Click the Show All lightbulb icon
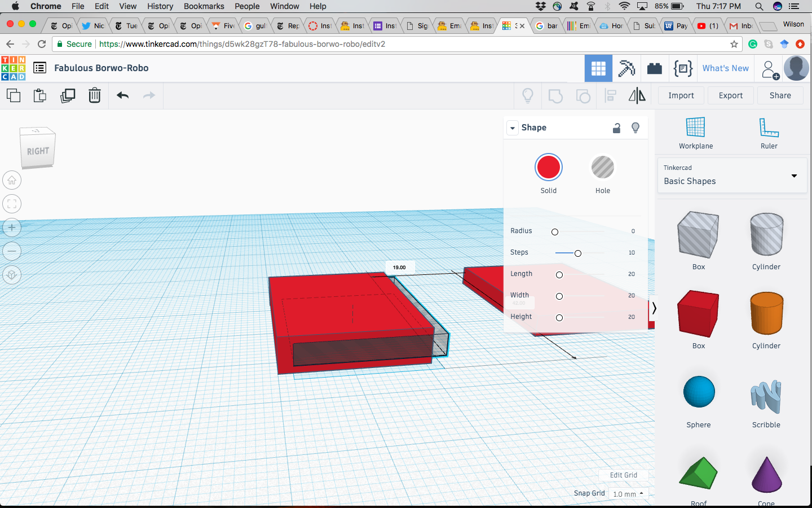 [x=528, y=95]
